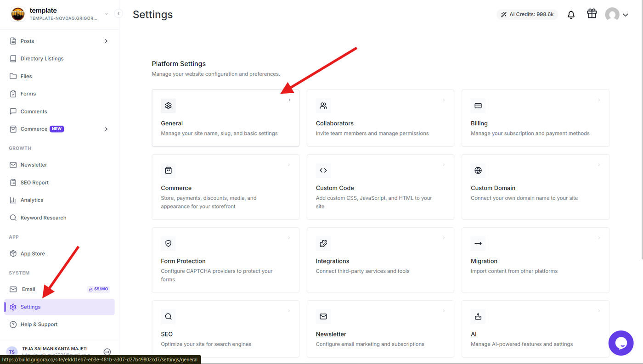Expand the Commerce submenu chevron
The width and height of the screenshot is (643, 364).
click(x=106, y=129)
